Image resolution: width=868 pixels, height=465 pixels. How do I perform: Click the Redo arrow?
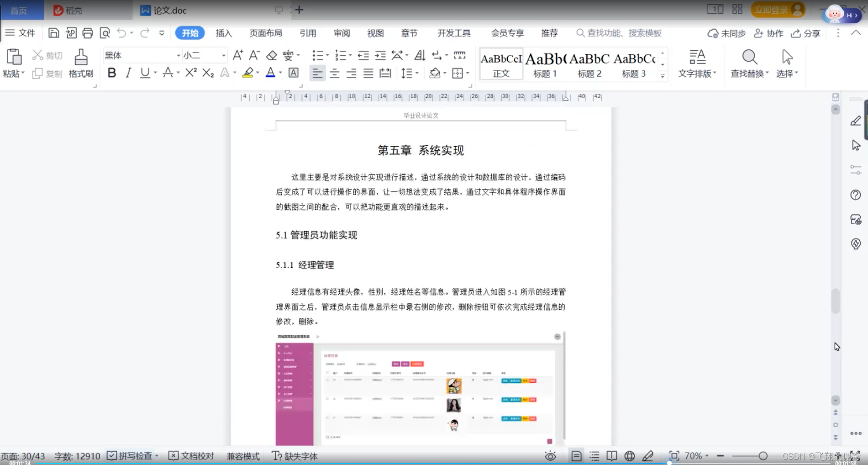[145, 33]
